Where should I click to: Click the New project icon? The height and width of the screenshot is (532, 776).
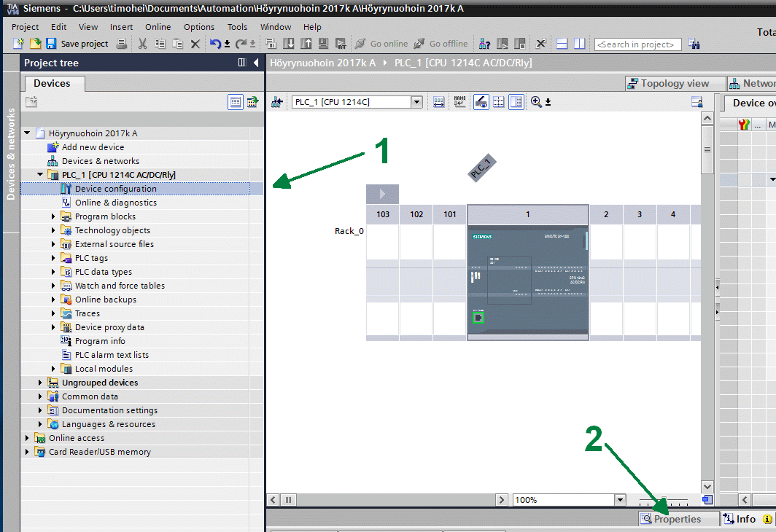pos(19,44)
